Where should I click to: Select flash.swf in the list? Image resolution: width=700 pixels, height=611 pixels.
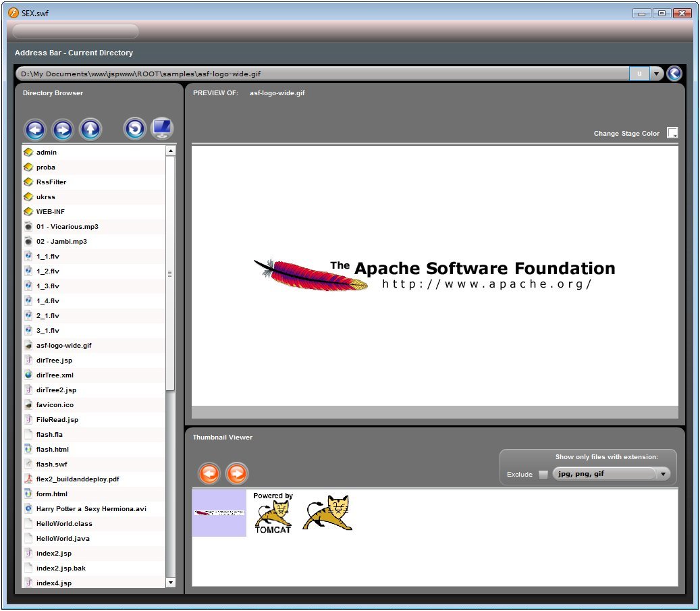[93, 464]
